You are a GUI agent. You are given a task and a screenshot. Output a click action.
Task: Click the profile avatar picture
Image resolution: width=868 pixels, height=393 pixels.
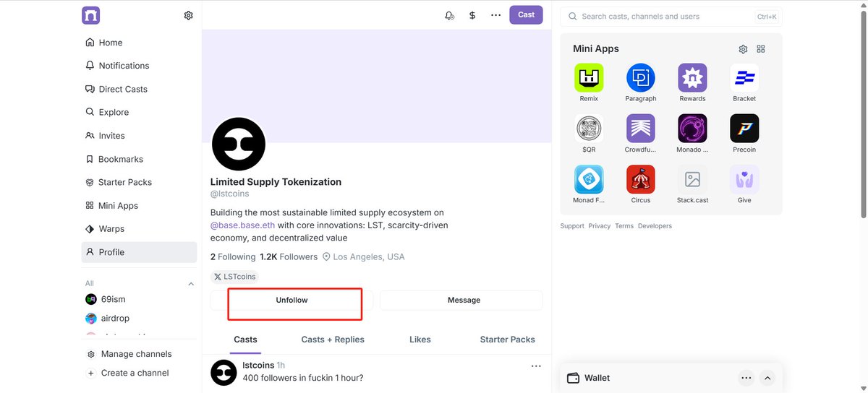pyautogui.click(x=239, y=144)
